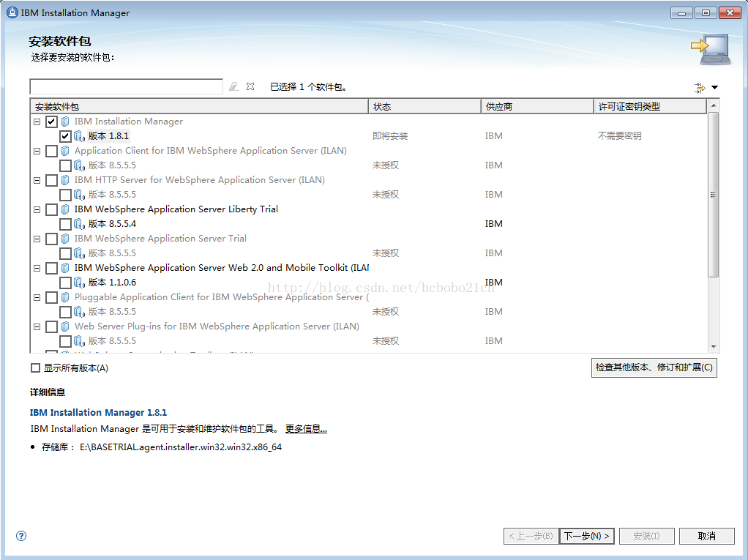The image size is (748, 560).
Task: Collapse the Web Server Plug-ins node
Action: tap(37, 326)
